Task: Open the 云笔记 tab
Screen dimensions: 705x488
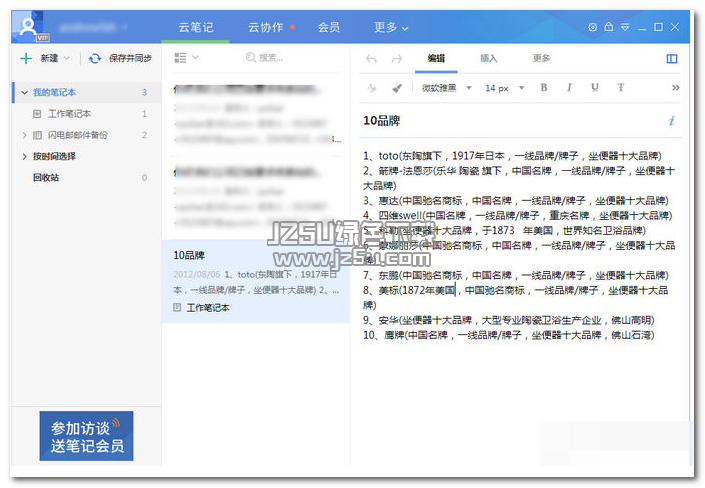Action: click(196, 27)
